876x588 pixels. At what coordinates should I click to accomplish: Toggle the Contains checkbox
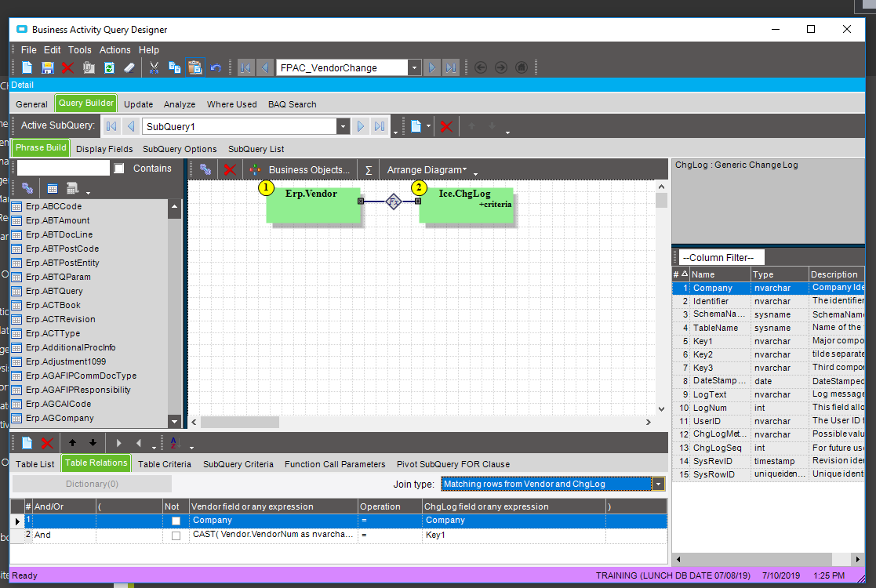(x=119, y=169)
